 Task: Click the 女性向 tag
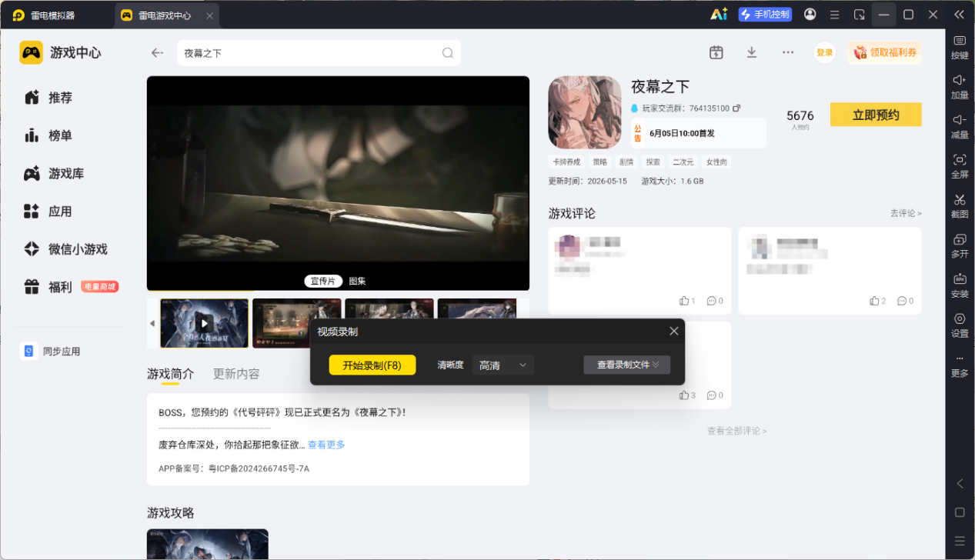pos(716,162)
